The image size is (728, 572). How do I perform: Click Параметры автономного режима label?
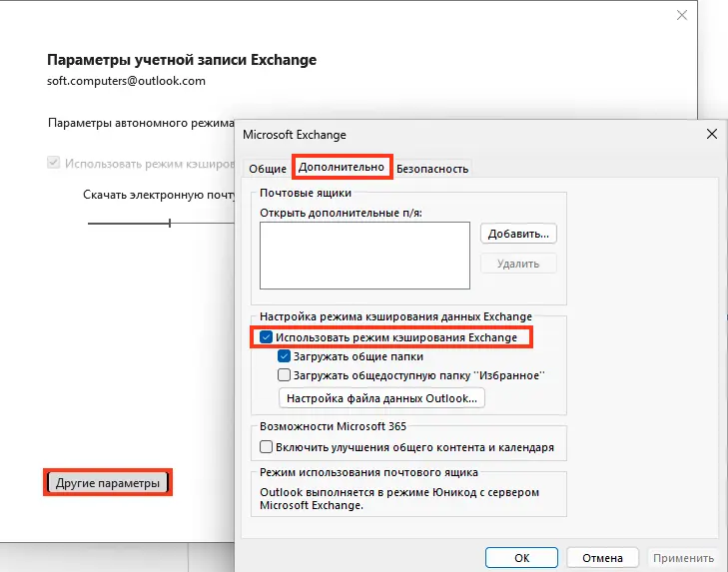(x=141, y=123)
